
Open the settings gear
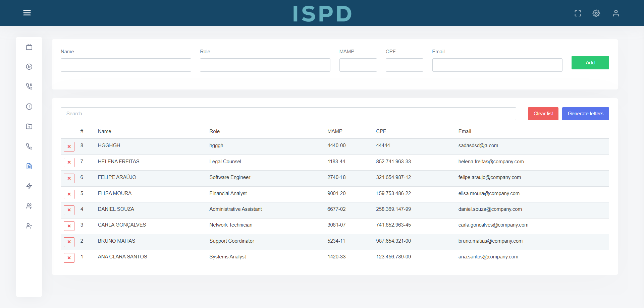(x=596, y=13)
